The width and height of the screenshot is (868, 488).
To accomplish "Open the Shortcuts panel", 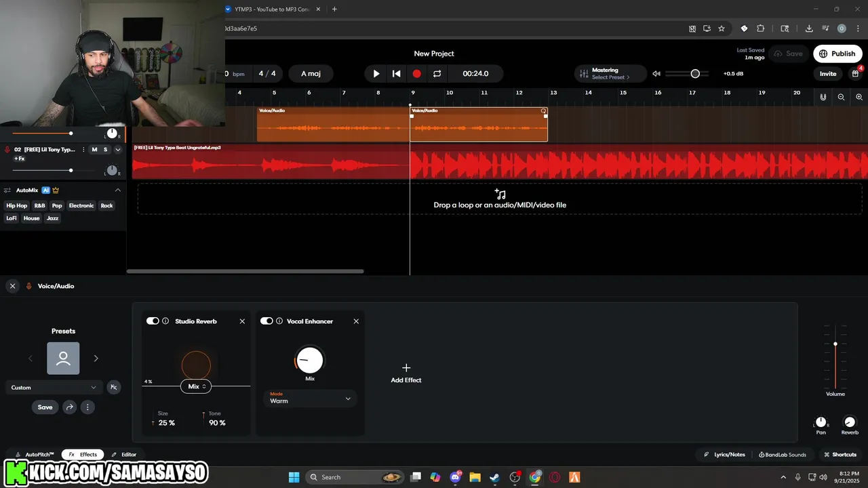I will 840,455.
